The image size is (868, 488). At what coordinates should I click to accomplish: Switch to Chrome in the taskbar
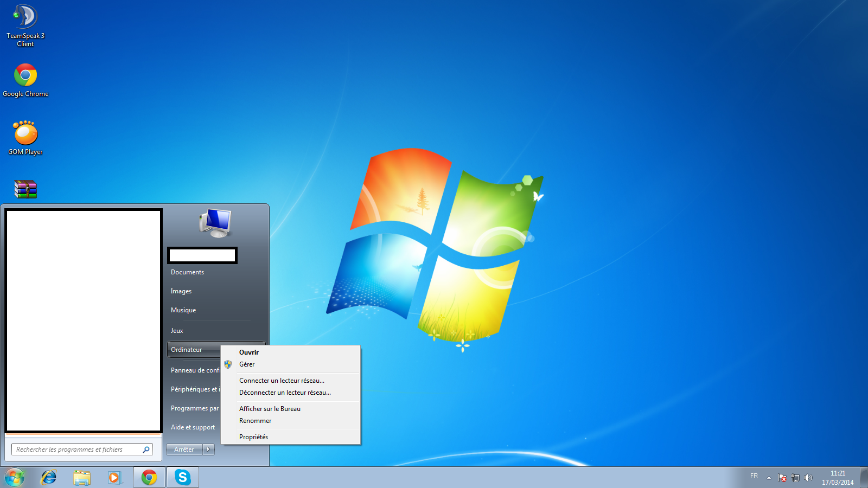(149, 477)
